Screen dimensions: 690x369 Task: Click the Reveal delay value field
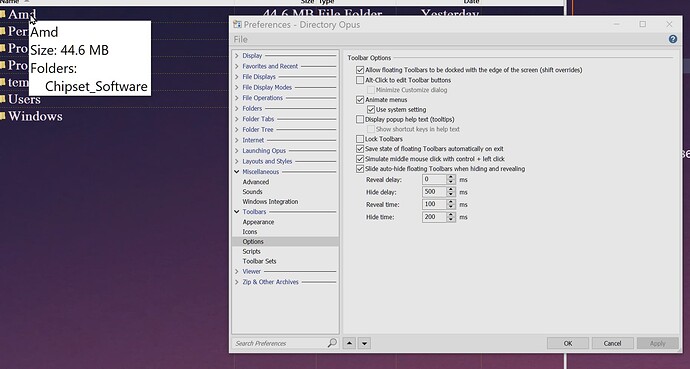coord(434,179)
